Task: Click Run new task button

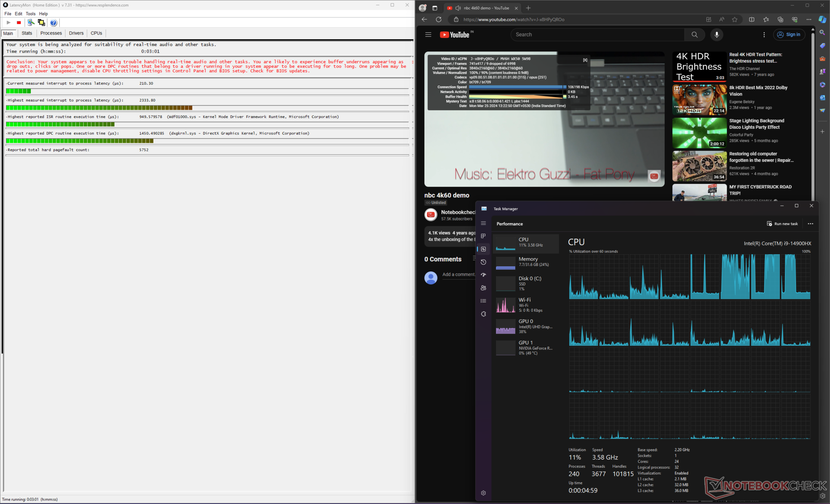Action: 782,223
